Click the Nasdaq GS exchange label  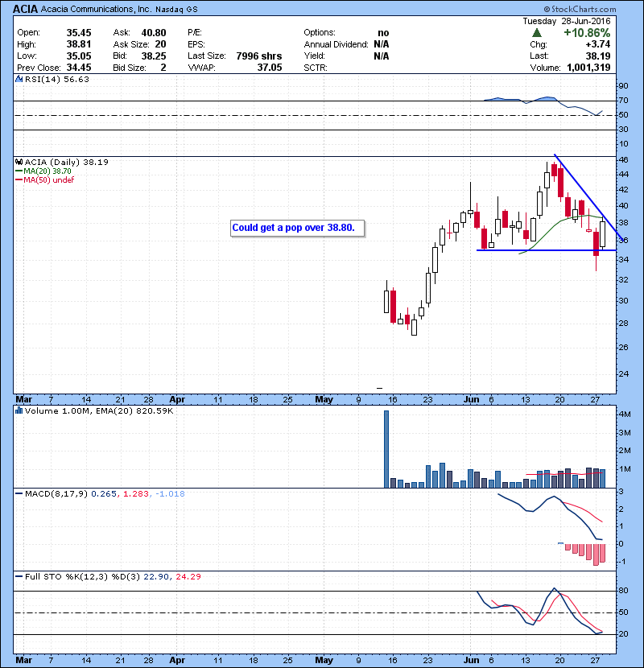pos(176,10)
